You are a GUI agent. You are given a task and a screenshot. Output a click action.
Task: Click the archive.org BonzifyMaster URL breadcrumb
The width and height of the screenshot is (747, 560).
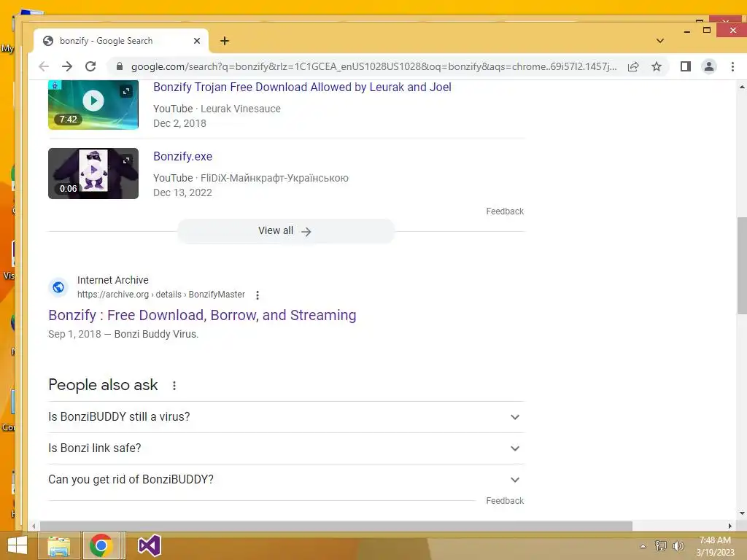pyautogui.click(x=161, y=295)
